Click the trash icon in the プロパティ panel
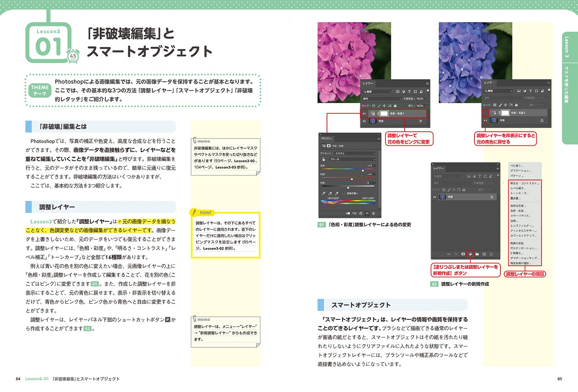Viewport: 578px width, 392px height. click(373, 214)
